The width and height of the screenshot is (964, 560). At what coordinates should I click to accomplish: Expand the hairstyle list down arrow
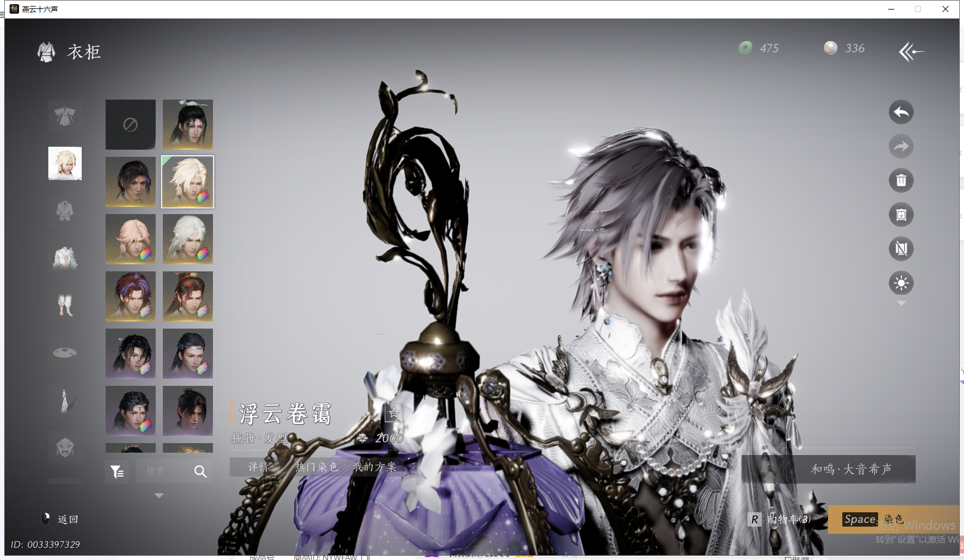159,496
